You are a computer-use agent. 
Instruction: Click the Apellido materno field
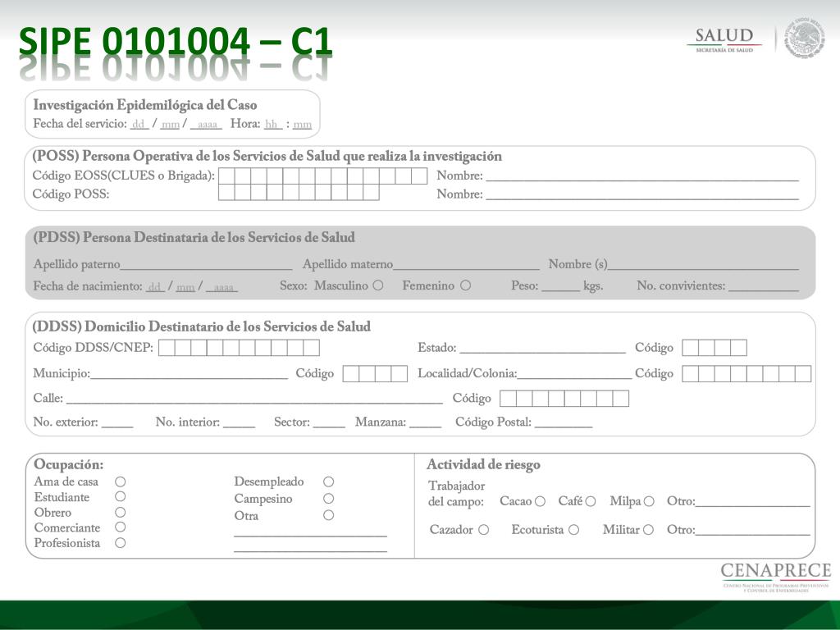[466, 264]
